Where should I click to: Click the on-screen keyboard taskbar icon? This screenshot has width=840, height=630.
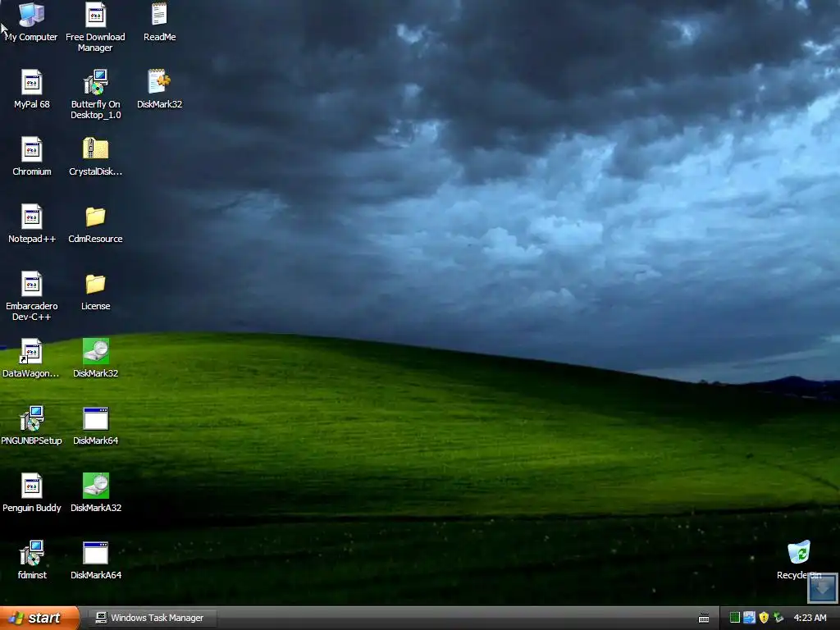click(x=704, y=619)
